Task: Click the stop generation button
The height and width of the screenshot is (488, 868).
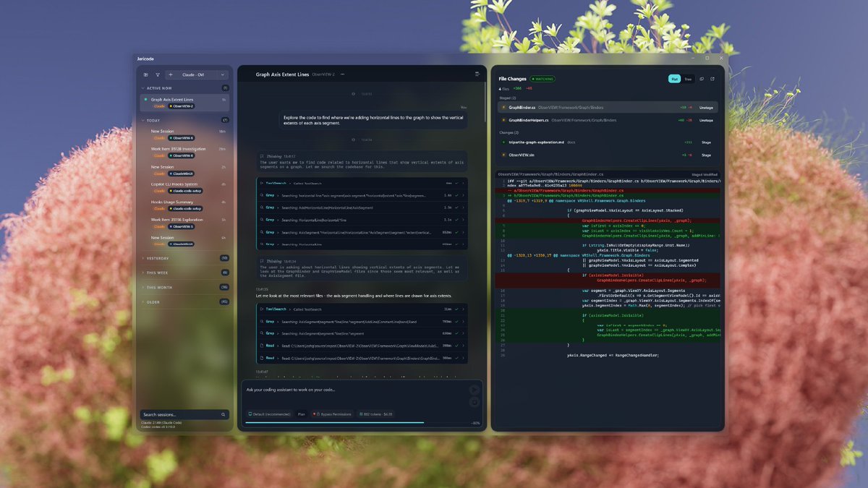Action: click(x=474, y=402)
